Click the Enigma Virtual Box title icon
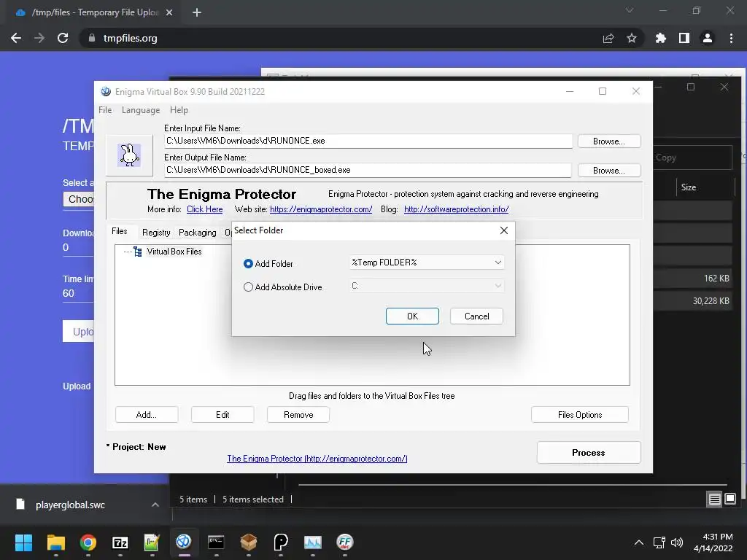 click(x=106, y=91)
